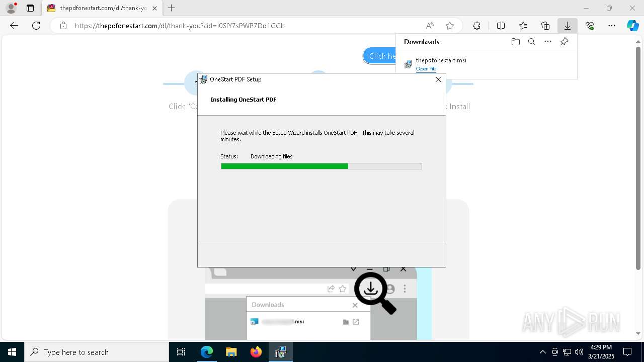
Task: Open Windows Start menu
Action: click(x=12, y=352)
